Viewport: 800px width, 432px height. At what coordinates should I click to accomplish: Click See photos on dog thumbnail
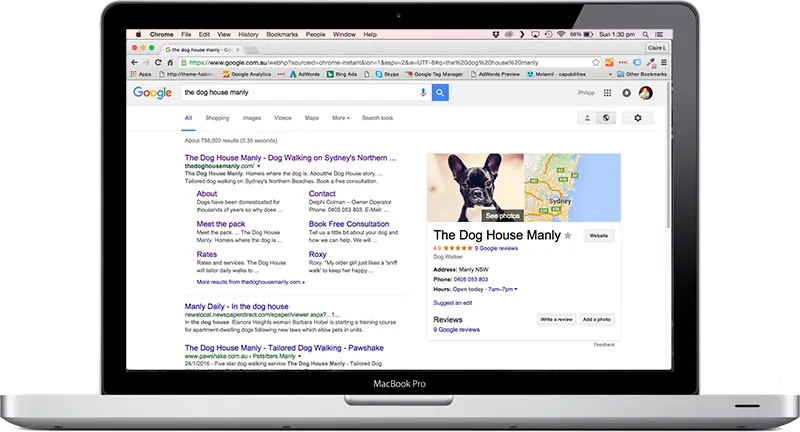pos(503,216)
